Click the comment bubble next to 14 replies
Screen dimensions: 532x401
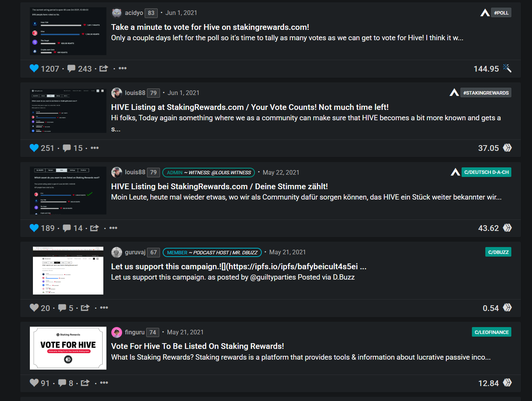[x=67, y=228]
